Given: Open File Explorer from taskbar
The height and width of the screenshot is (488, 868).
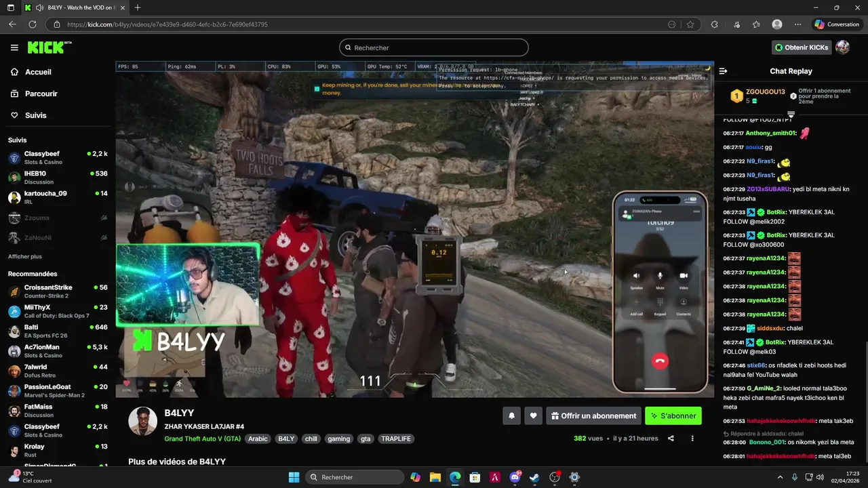Looking at the screenshot, I should coord(435,477).
